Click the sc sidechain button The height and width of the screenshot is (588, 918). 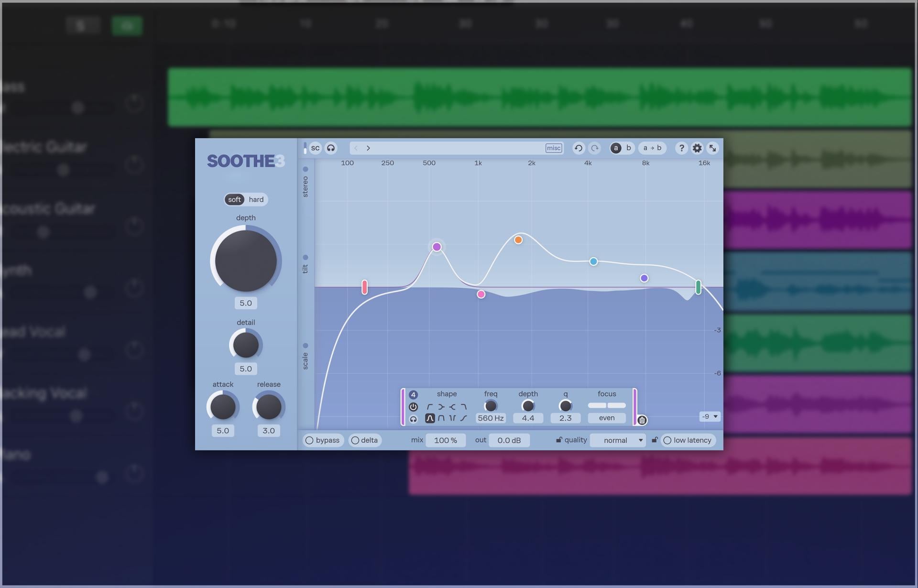tap(315, 148)
